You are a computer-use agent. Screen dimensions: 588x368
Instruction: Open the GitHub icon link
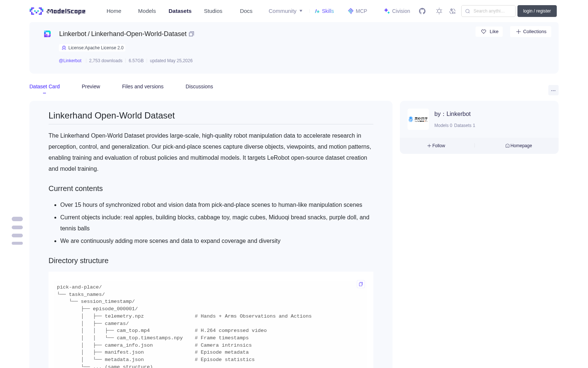pos(422,11)
